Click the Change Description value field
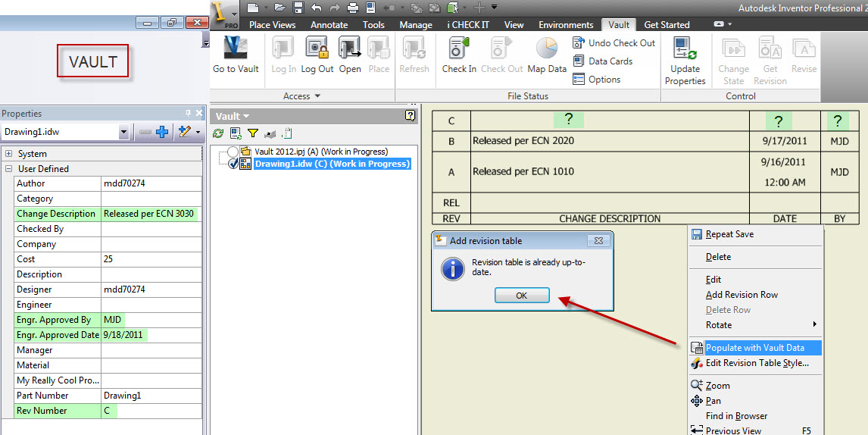 pyautogui.click(x=151, y=214)
